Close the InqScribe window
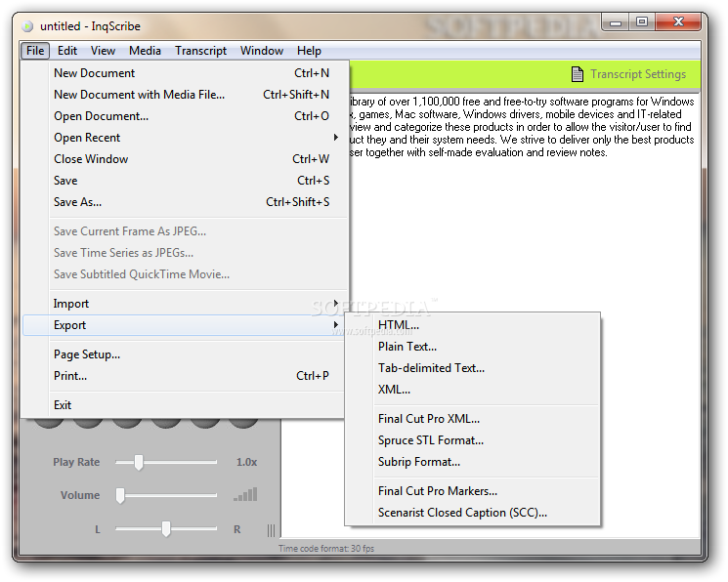 (x=678, y=22)
